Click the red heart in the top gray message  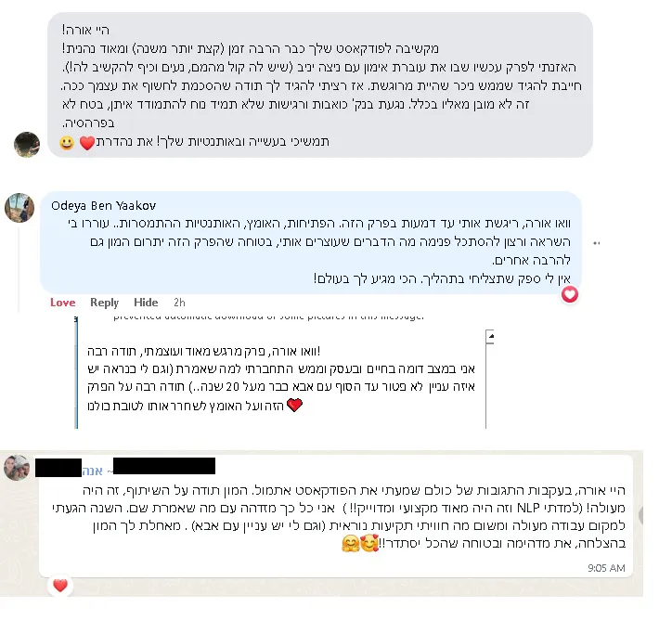(86, 143)
